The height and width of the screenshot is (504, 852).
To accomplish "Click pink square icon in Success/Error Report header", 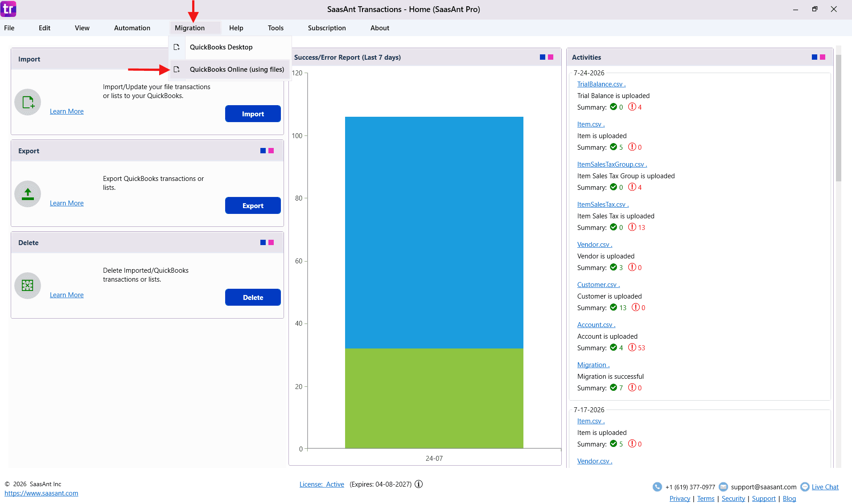I will click(x=551, y=57).
